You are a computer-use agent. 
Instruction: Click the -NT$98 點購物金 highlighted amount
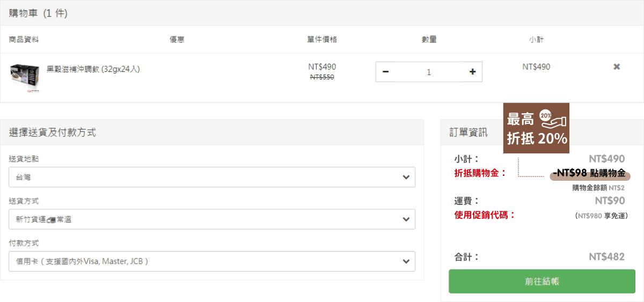point(590,173)
